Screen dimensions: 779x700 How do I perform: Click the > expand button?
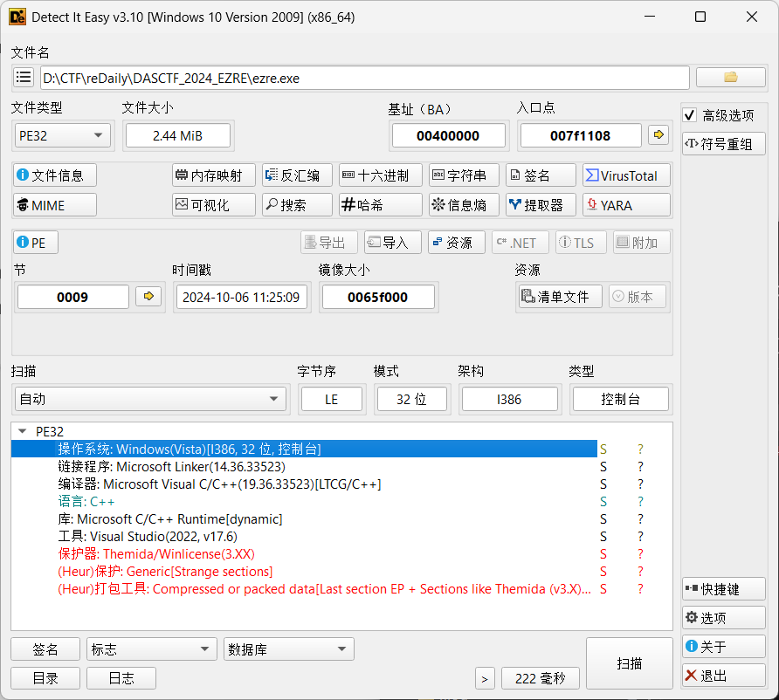click(x=485, y=679)
